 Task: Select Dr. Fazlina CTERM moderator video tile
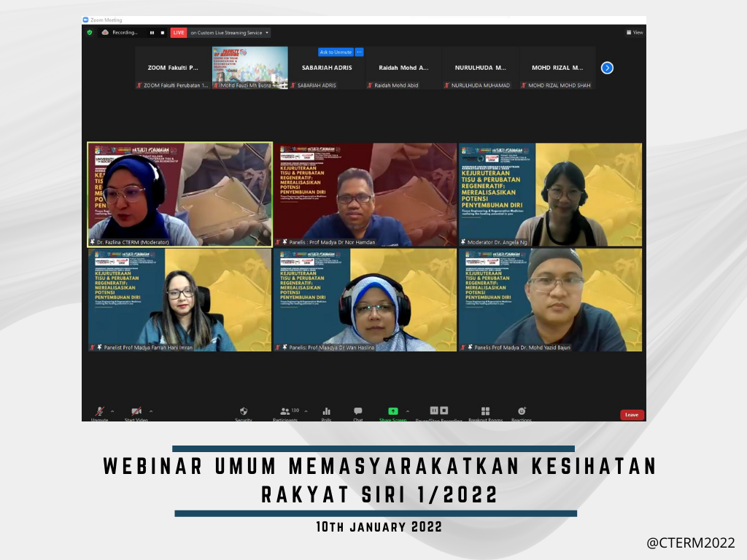pyautogui.click(x=179, y=195)
